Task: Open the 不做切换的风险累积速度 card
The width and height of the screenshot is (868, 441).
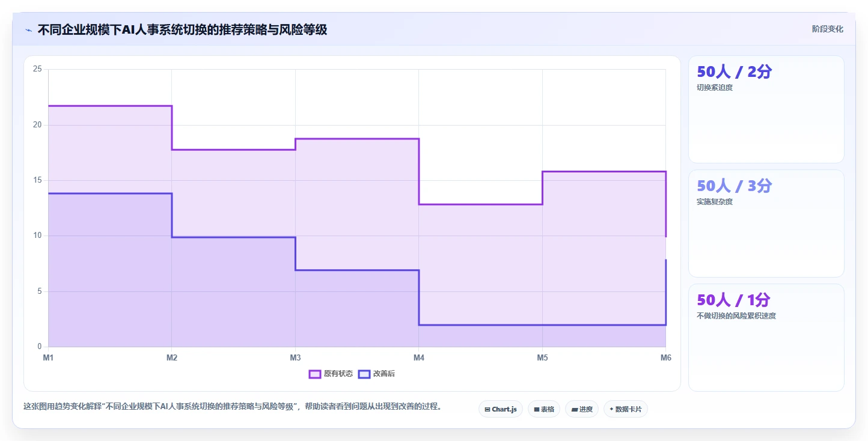Action: pyautogui.click(x=766, y=338)
